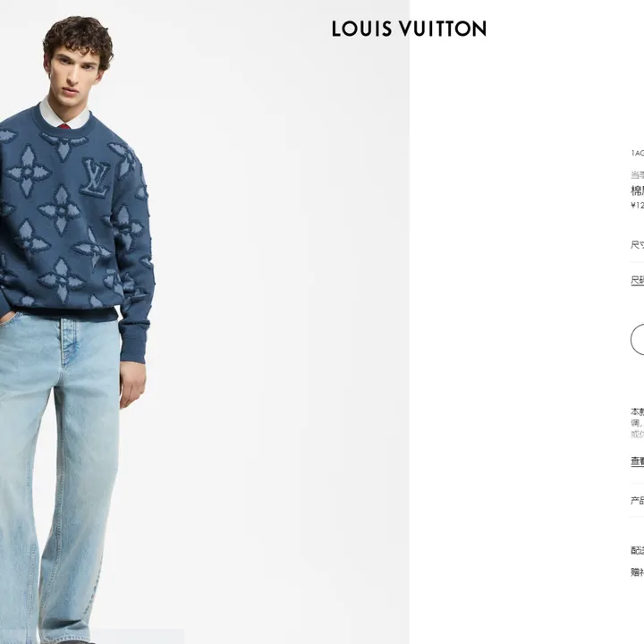Expand the 产品 details section

638,500
